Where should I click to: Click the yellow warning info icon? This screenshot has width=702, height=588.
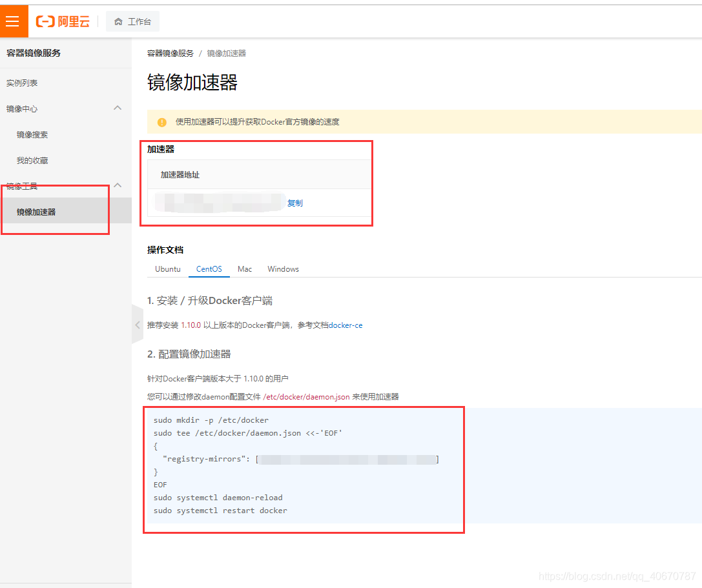click(162, 122)
